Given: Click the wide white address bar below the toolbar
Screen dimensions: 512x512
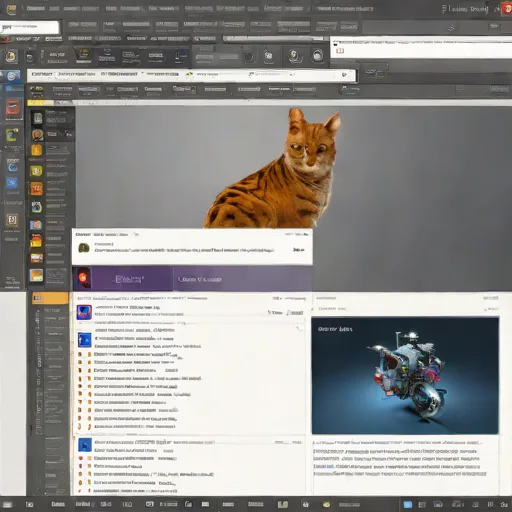Looking at the screenshot, I should point(191,75).
